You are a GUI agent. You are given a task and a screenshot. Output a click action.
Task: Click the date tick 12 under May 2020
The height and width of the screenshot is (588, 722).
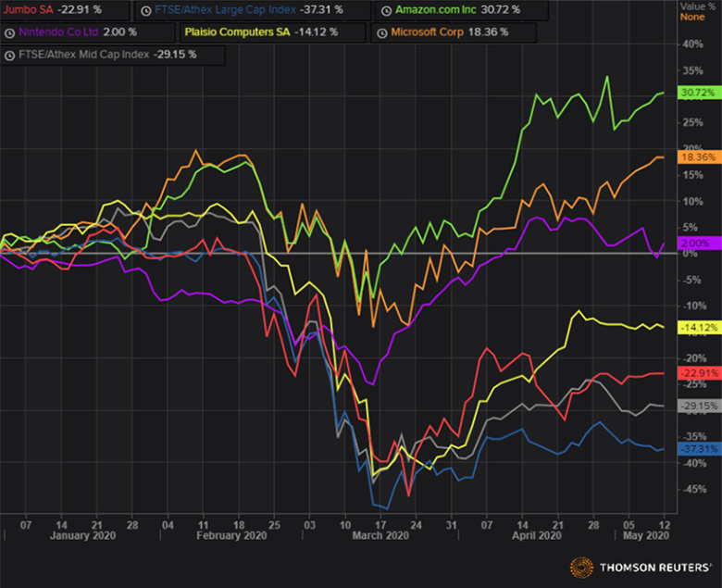tap(665, 525)
